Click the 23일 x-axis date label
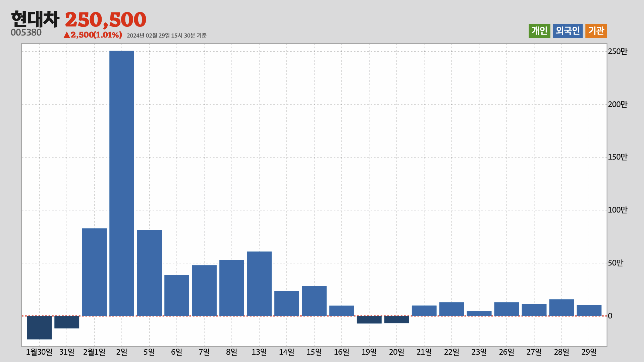The height and width of the screenshot is (362, 644). click(x=479, y=352)
